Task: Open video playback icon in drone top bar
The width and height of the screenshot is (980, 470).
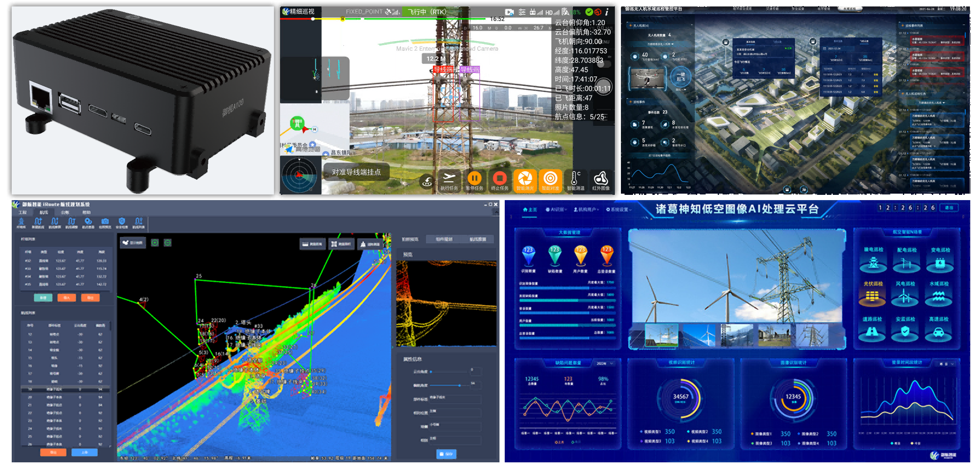Action: coord(510,12)
